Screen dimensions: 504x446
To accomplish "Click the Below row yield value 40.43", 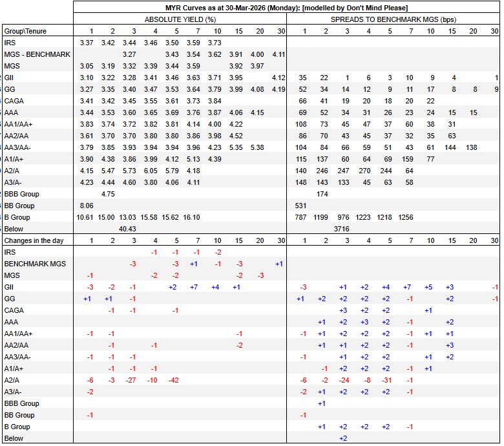I will pos(127,229).
